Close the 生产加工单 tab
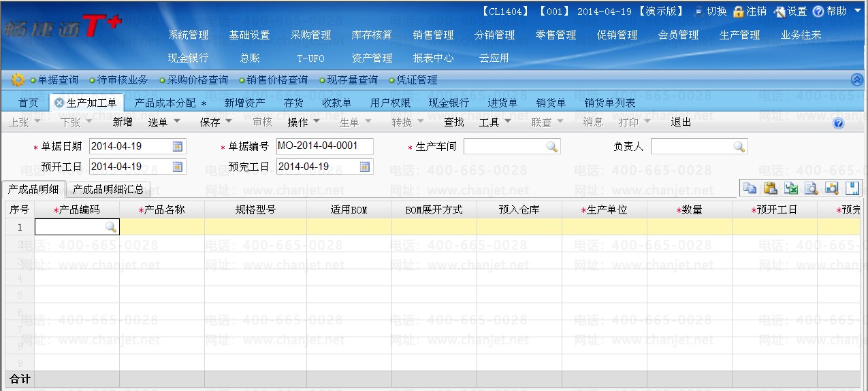This screenshot has width=868, height=391. (59, 103)
